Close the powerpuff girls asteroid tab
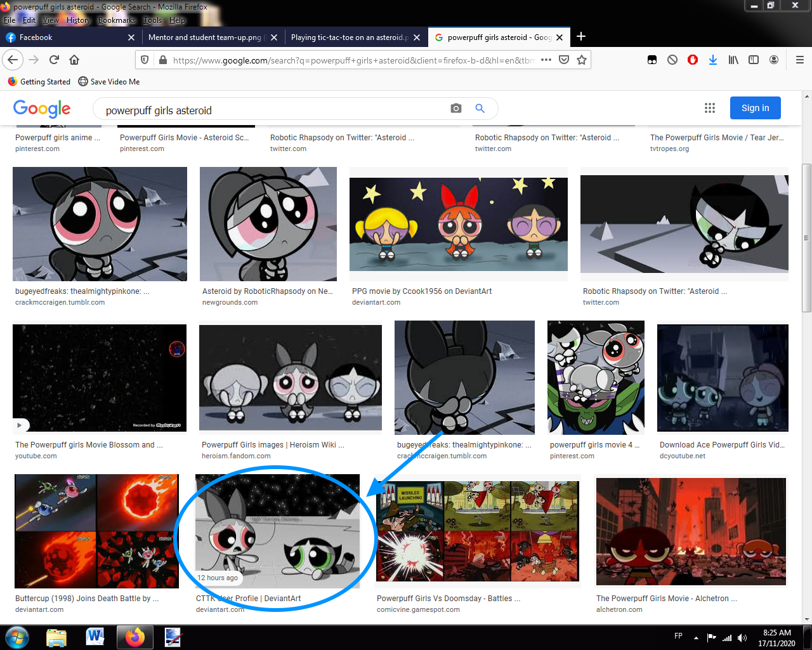 tap(560, 37)
